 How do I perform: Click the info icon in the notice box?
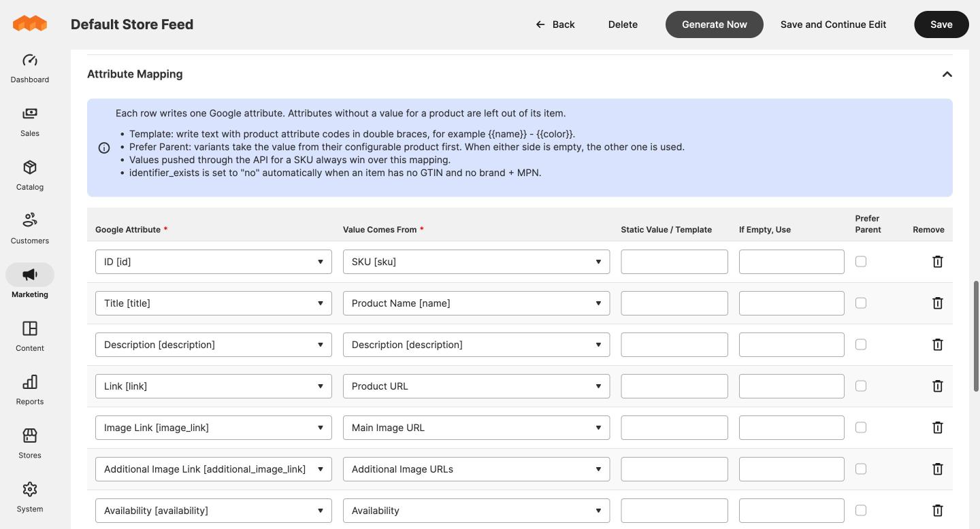(104, 148)
